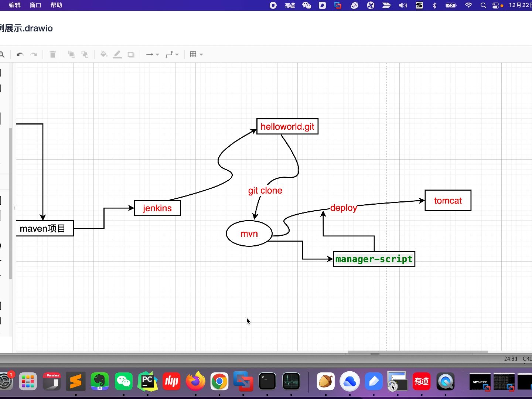Click the 有道 menu bar icon

pyautogui.click(x=290, y=5)
